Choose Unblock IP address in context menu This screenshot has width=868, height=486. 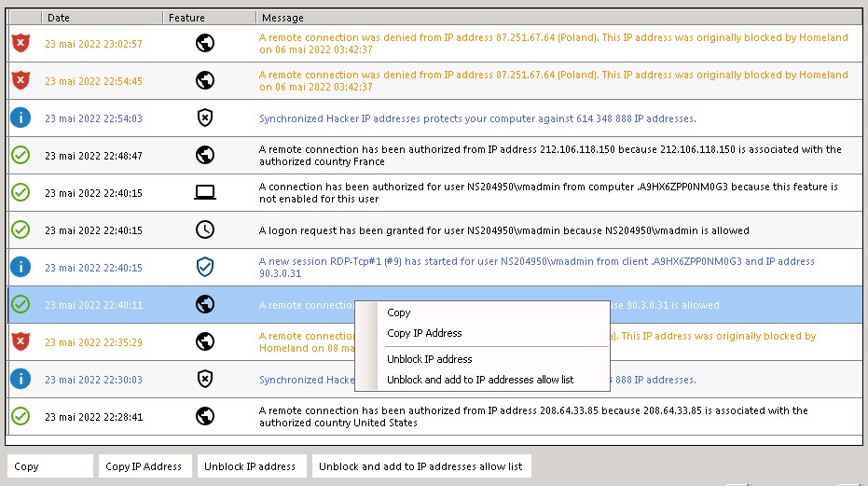pyautogui.click(x=430, y=359)
